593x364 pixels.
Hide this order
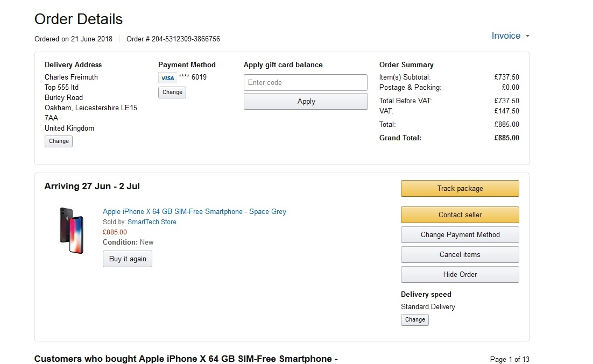[460, 275]
